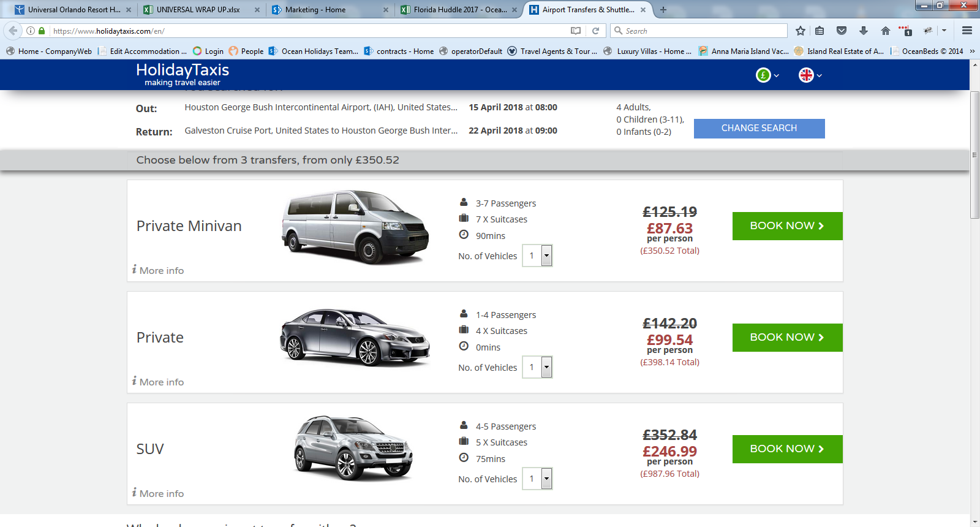
Task: Click the SUV vehicle image
Action: point(353,448)
